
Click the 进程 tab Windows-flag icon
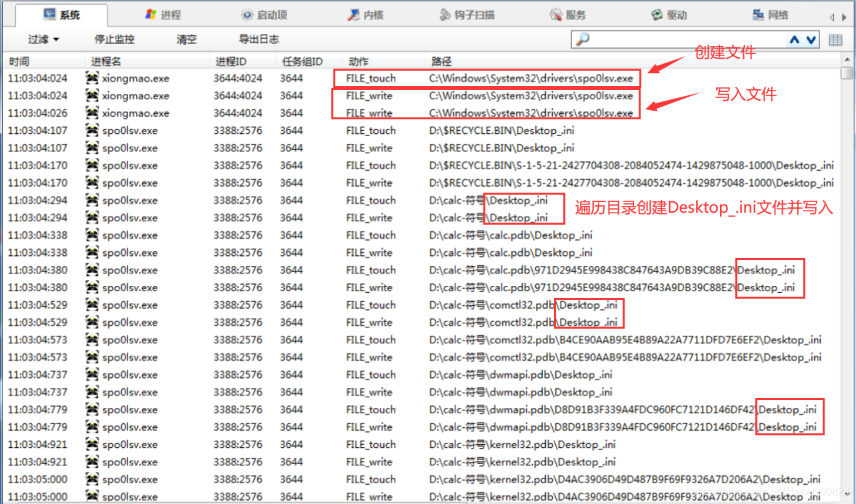(151, 14)
